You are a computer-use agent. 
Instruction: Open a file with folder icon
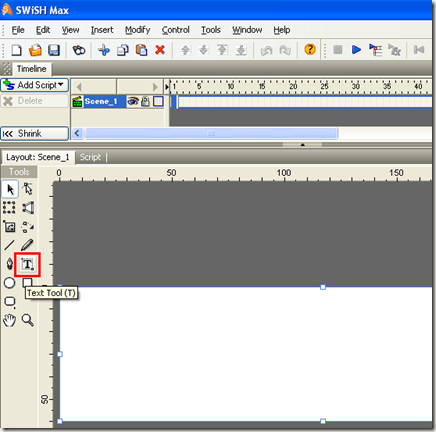click(x=35, y=50)
